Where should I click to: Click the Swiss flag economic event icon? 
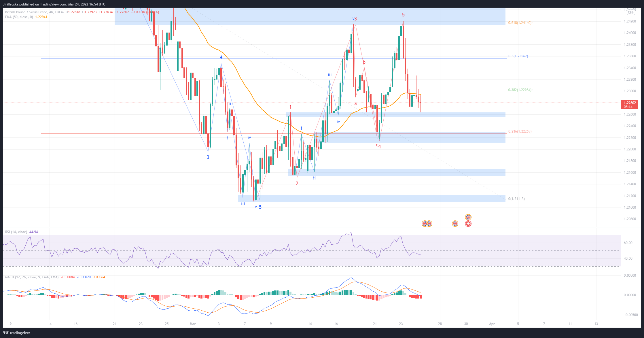[468, 224]
